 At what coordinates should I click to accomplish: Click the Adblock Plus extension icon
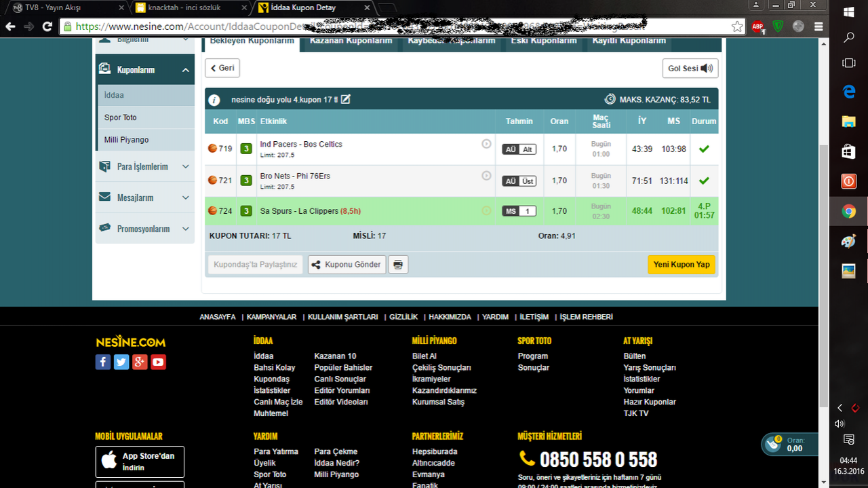click(757, 26)
